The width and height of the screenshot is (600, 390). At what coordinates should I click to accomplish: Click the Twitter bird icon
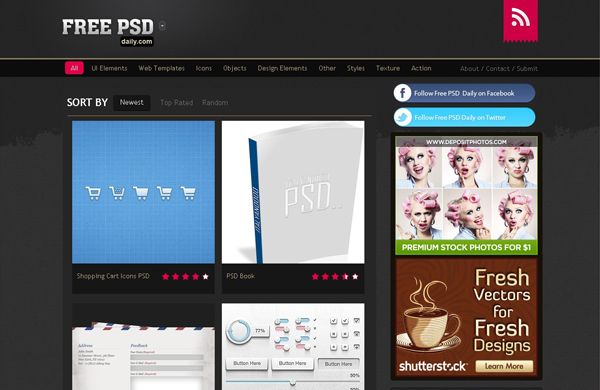(x=403, y=117)
